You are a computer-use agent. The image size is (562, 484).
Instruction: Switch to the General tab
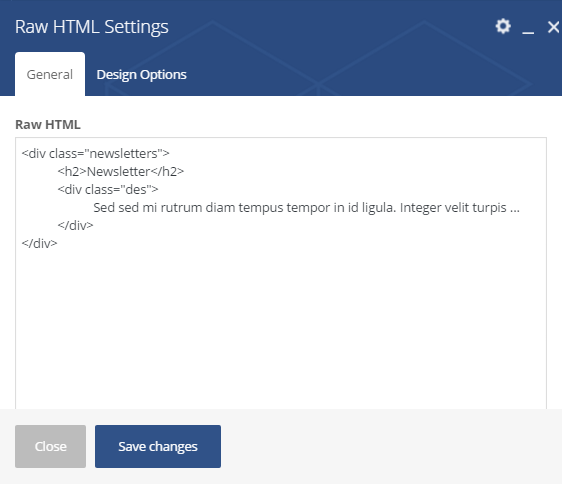[50, 74]
